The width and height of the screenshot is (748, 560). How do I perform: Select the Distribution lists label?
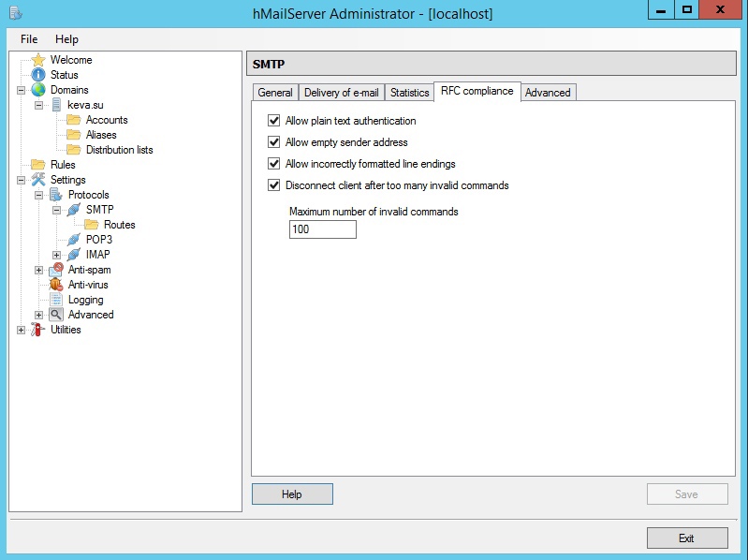pos(119,150)
